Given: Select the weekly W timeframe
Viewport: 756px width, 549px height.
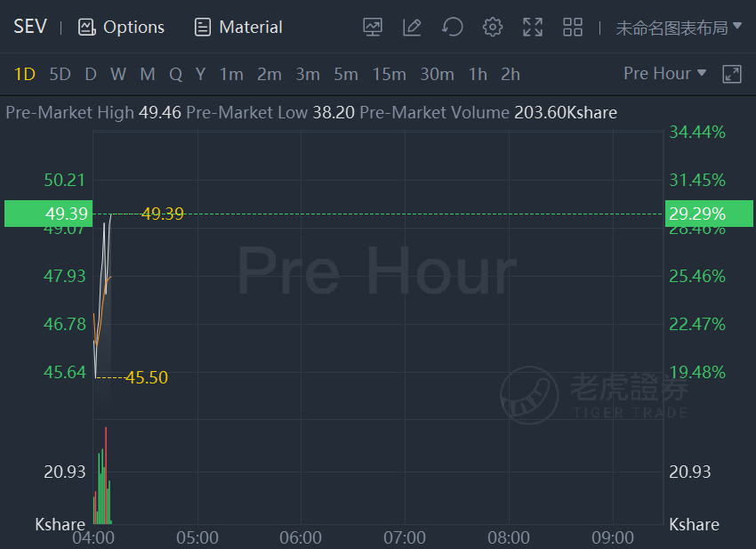Looking at the screenshot, I should (x=118, y=75).
